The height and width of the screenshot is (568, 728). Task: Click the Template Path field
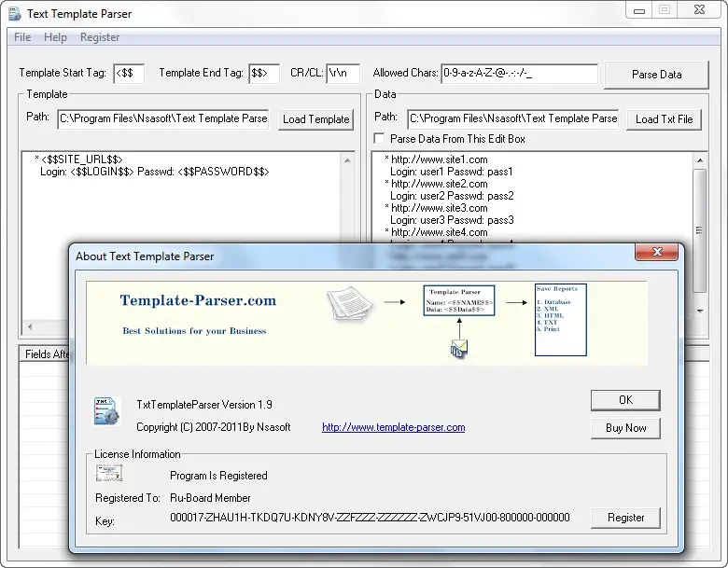coord(163,118)
